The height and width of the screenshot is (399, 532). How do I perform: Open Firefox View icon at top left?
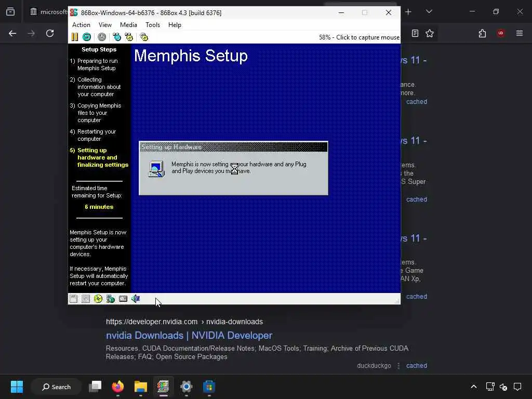[x=10, y=11]
